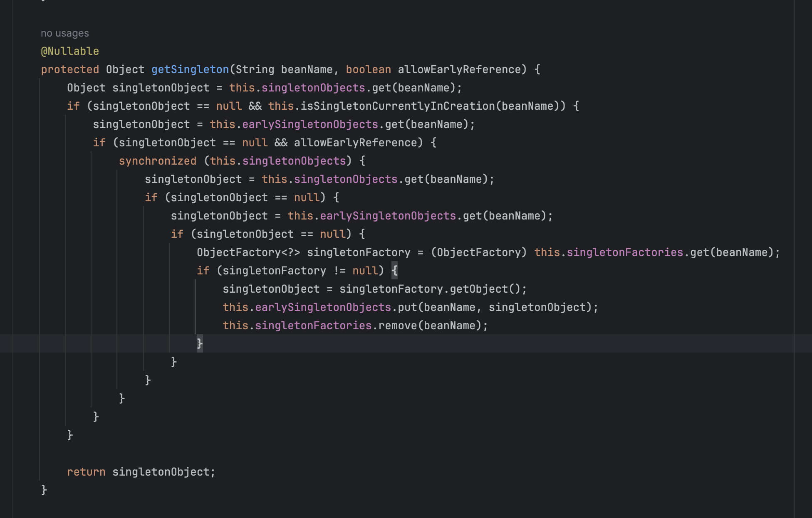Click the highlighted closing brace on the current line
This screenshot has height=518, width=812.
(x=200, y=343)
